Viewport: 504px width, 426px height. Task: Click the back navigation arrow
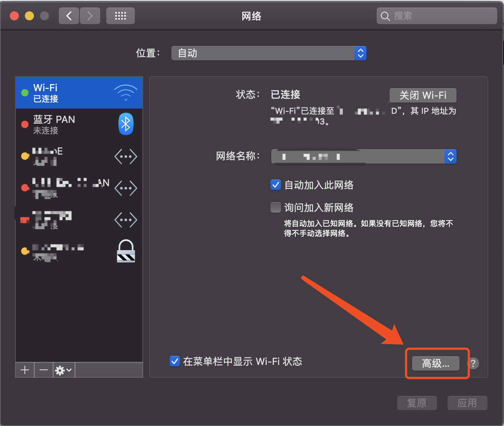tap(69, 16)
